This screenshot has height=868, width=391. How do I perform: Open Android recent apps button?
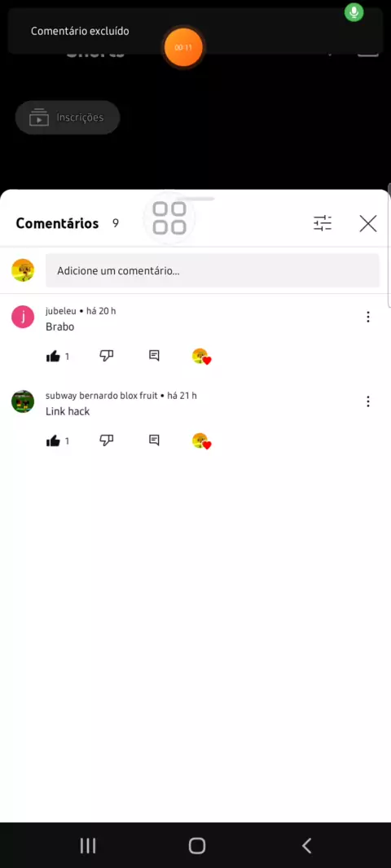click(87, 845)
